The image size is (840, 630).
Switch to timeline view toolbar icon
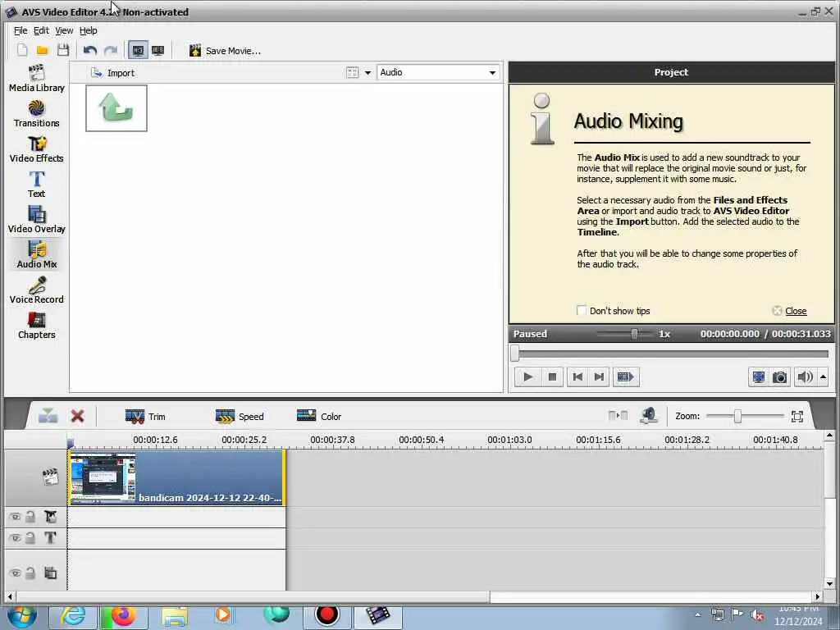coord(138,50)
